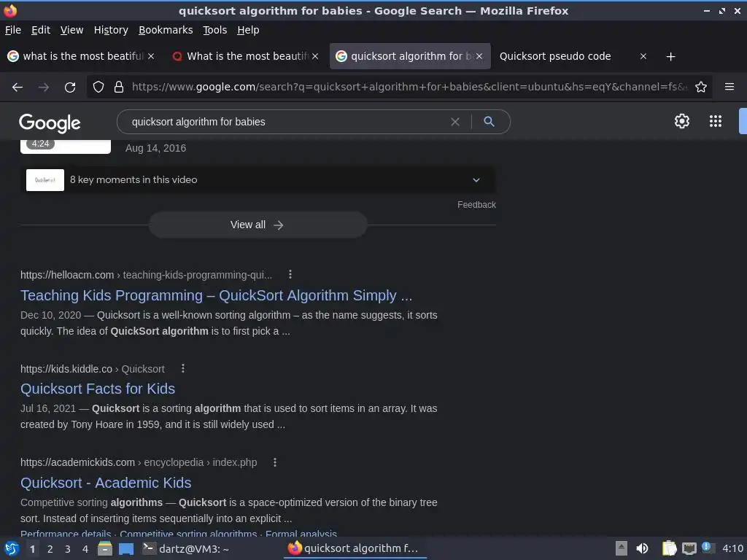Click the Performance details sublink

pos(66,534)
